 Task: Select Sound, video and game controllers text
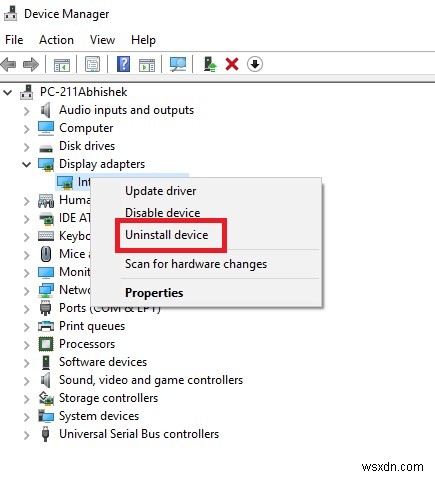(151, 380)
